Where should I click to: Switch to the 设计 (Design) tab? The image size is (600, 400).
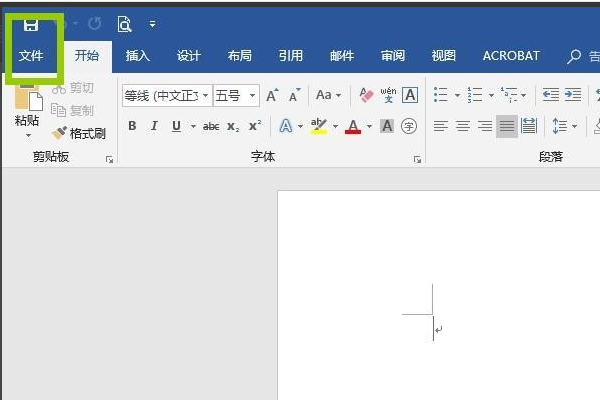click(189, 56)
